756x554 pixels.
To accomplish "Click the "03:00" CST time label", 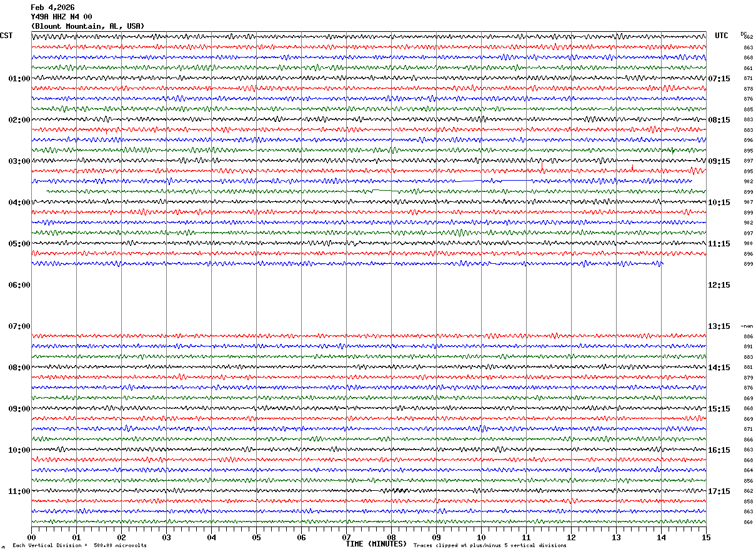I will (19, 161).
